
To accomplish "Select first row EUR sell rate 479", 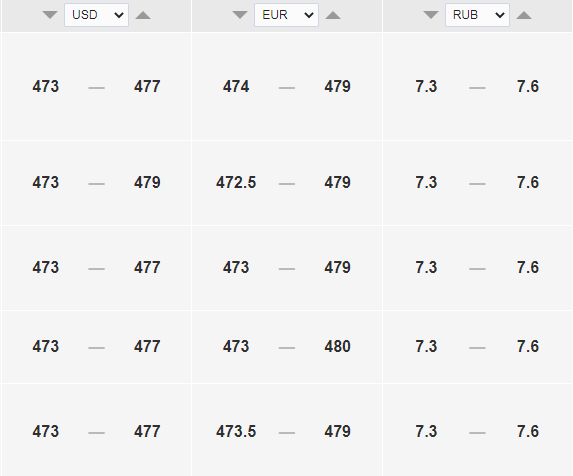I will (337, 87).
